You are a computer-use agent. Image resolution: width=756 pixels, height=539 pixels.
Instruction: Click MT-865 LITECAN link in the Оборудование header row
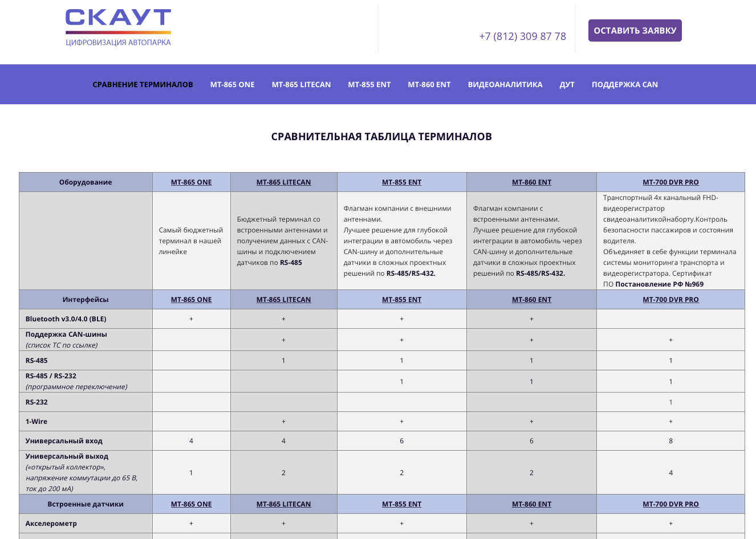pos(283,182)
